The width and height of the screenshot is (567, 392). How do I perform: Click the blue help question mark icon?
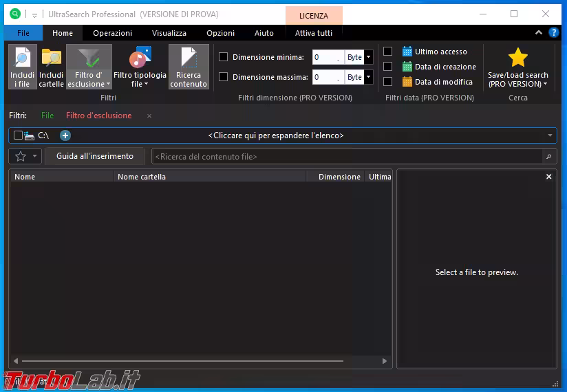(x=553, y=32)
